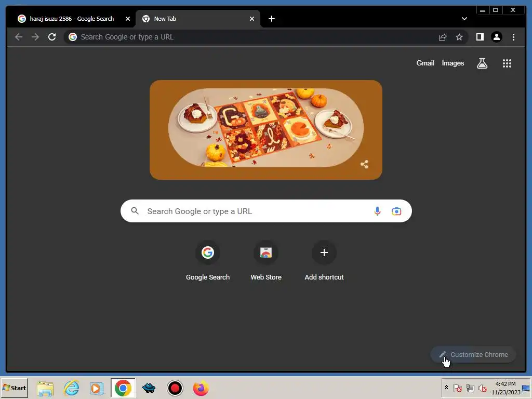
Task: Close the haraj isuzu 2586 tab
Action: pos(128,19)
